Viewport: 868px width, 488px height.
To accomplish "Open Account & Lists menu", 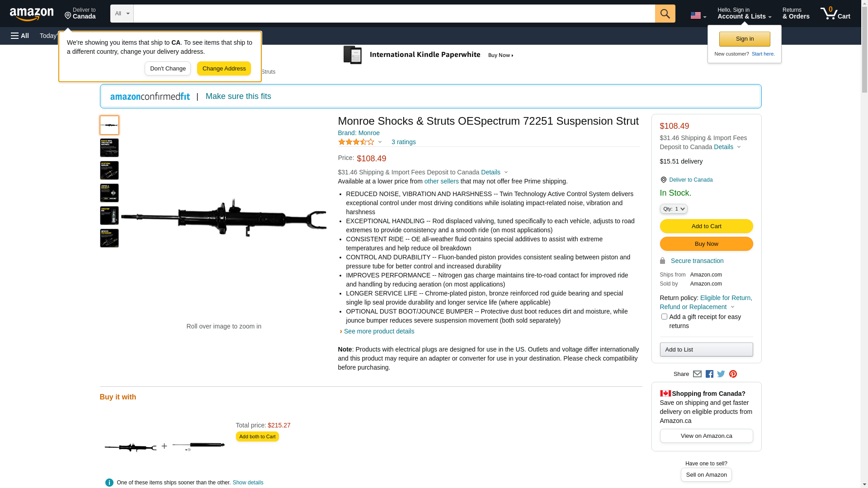I will click(x=744, y=14).
